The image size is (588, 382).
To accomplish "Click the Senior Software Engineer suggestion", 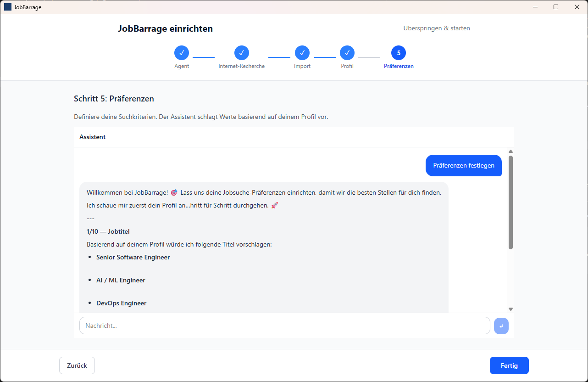I will [x=133, y=257].
